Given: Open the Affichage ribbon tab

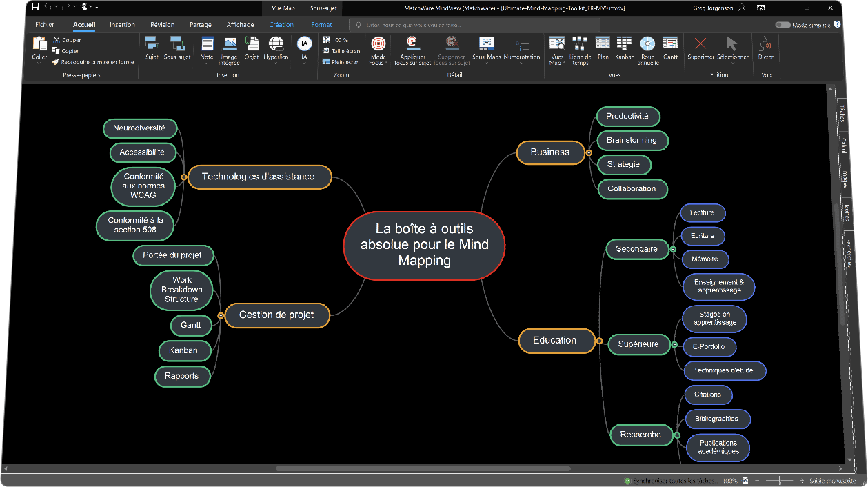Looking at the screenshot, I should [x=241, y=25].
